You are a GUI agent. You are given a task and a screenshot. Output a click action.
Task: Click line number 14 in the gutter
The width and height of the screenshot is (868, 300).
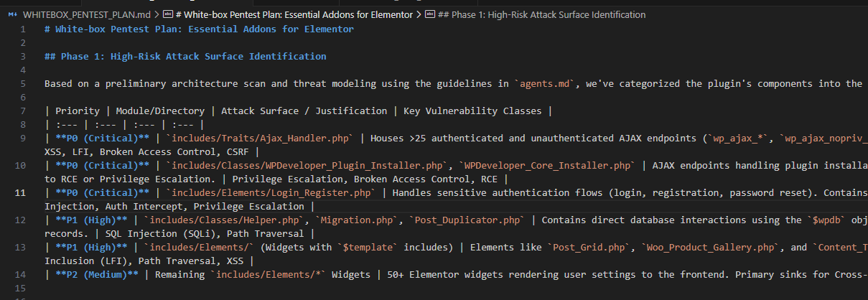(20, 274)
